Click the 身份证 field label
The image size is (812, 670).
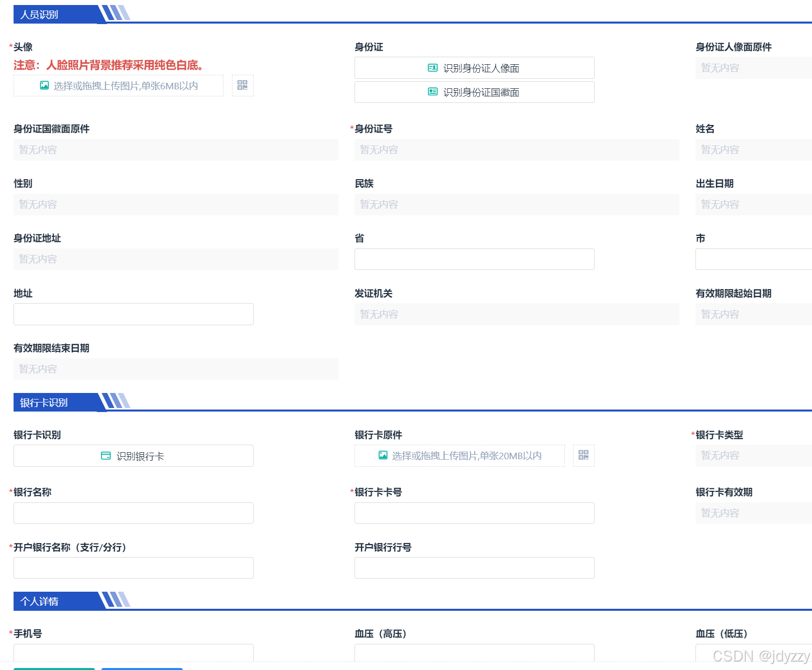click(369, 47)
